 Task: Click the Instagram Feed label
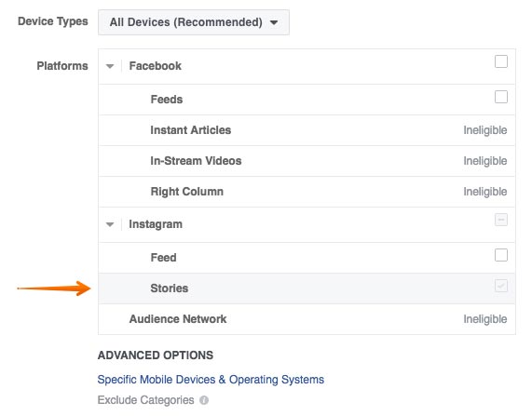(x=164, y=258)
